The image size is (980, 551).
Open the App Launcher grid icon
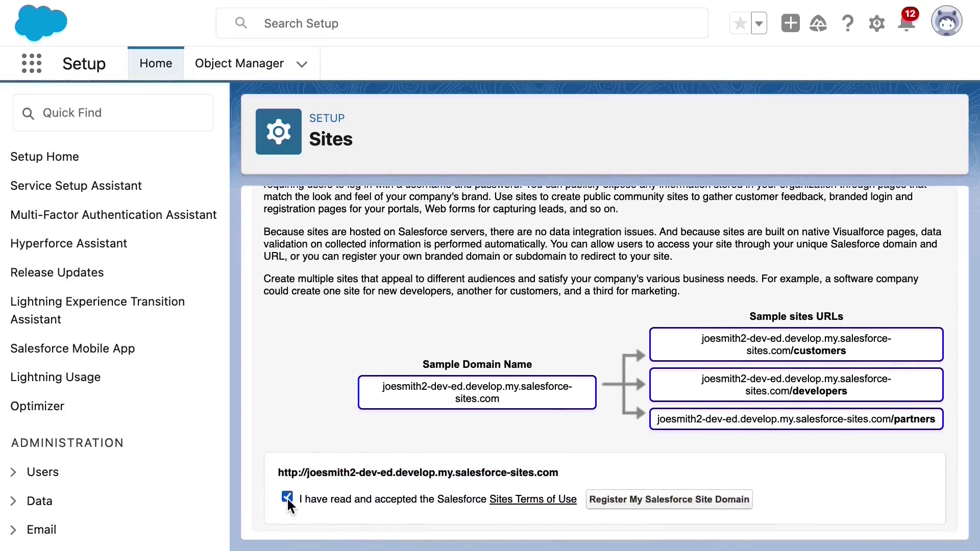click(32, 63)
